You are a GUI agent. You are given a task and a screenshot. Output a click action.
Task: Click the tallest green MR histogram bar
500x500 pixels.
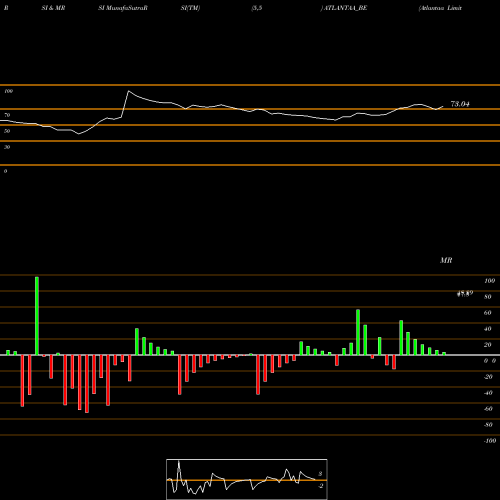(x=37, y=316)
